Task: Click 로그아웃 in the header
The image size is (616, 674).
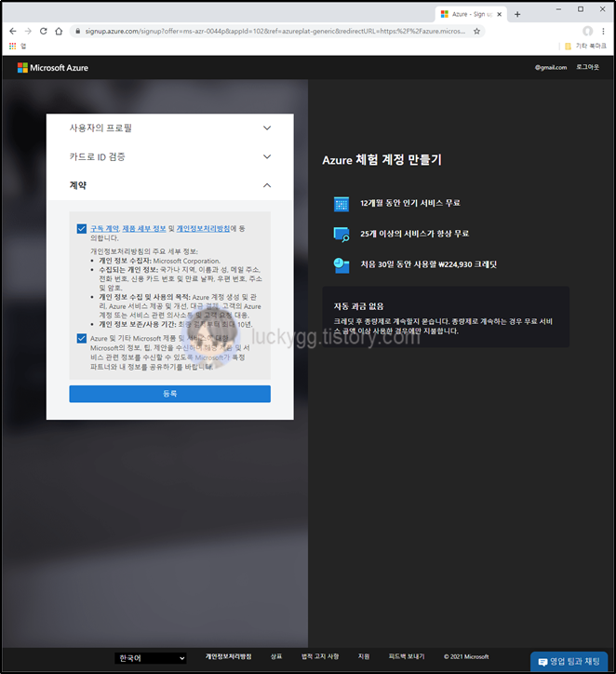Action: (587, 67)
